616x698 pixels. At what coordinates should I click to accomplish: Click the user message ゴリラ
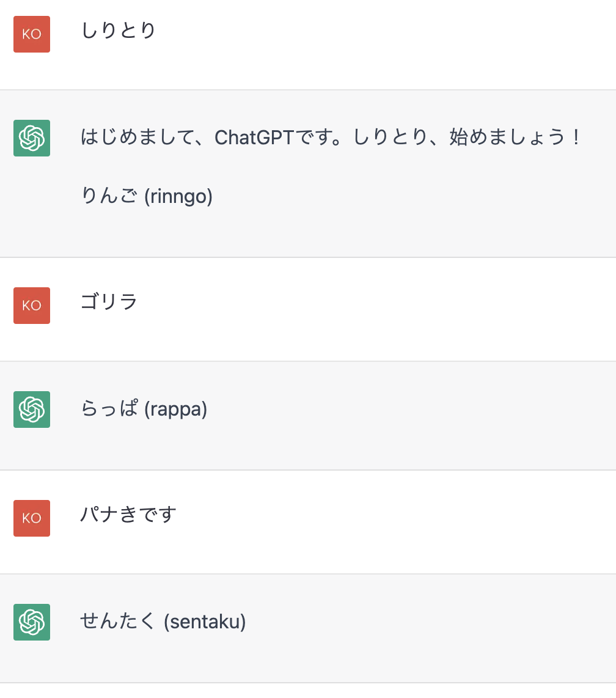[109, 302]
